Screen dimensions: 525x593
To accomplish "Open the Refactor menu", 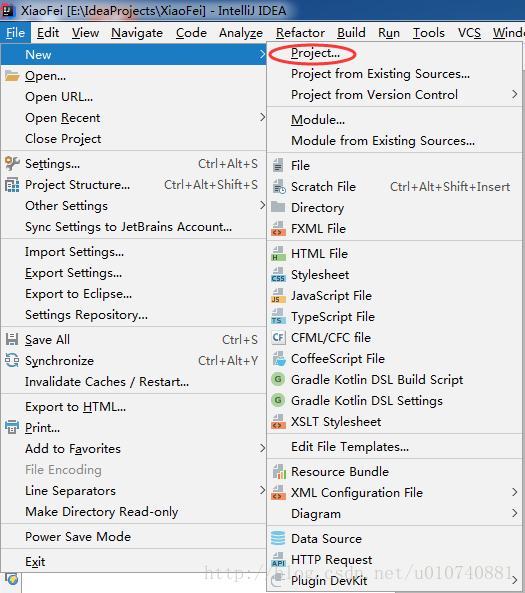I will [300, 33].
